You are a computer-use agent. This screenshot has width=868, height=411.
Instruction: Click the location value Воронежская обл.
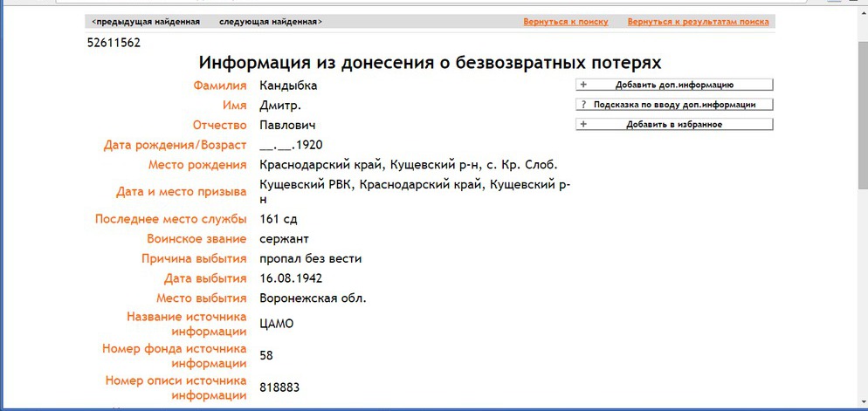point(313,298)
